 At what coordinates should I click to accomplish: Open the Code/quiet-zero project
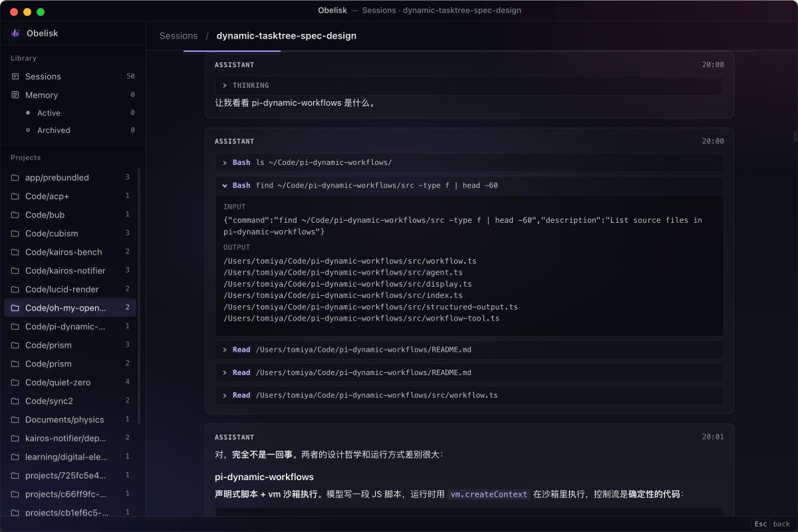point(70,382)
